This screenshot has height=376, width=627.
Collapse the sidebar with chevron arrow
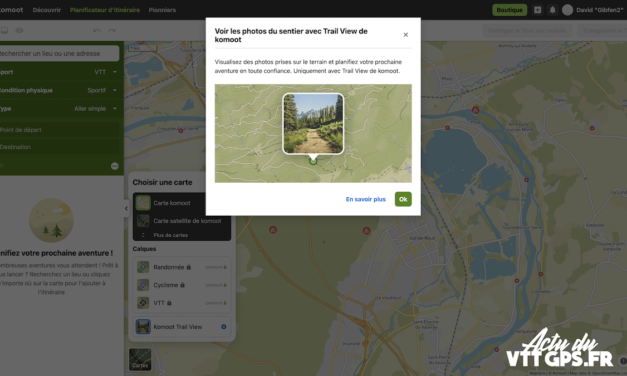(126, 208)
